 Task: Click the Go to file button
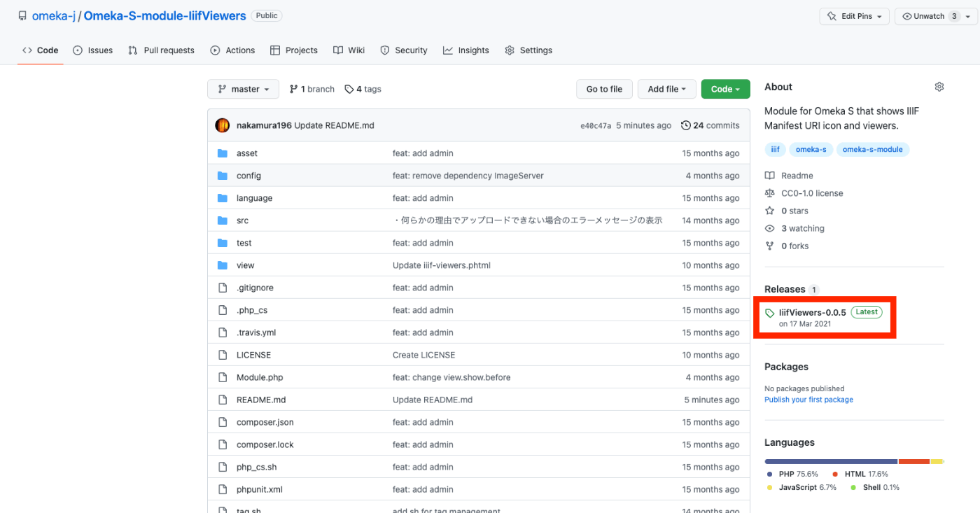pos(604,89)
